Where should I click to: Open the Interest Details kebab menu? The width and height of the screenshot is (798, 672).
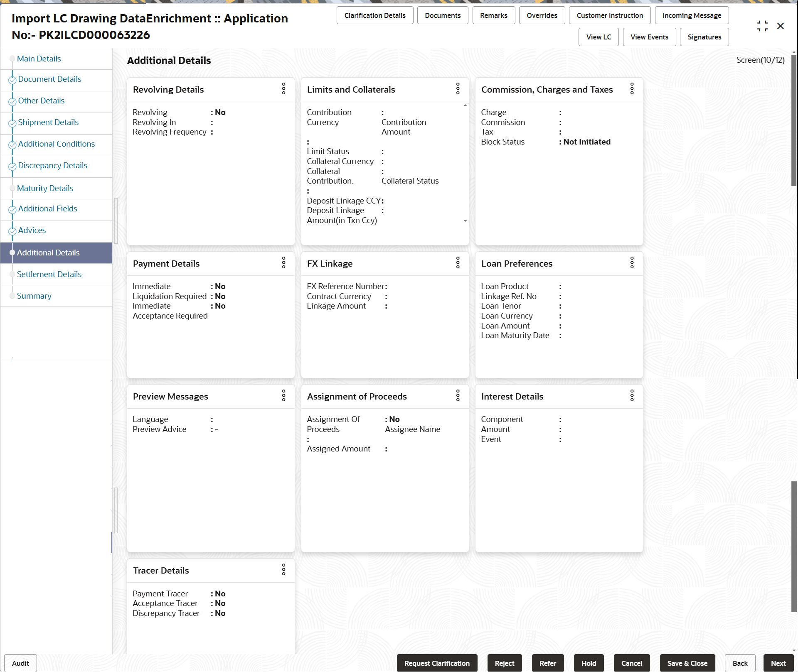click(x=632, y=395)
